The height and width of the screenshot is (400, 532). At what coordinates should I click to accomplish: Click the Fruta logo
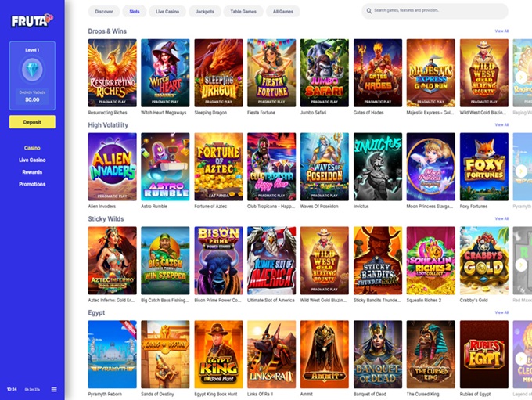(32, 20)
